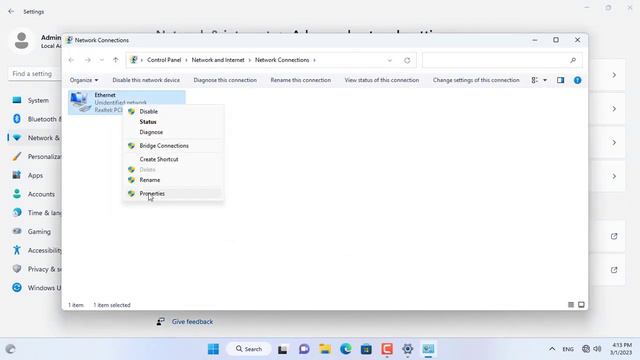The image size is (640, 360).
Task: Click the Admin user avatar
Action: pos(21,41)
